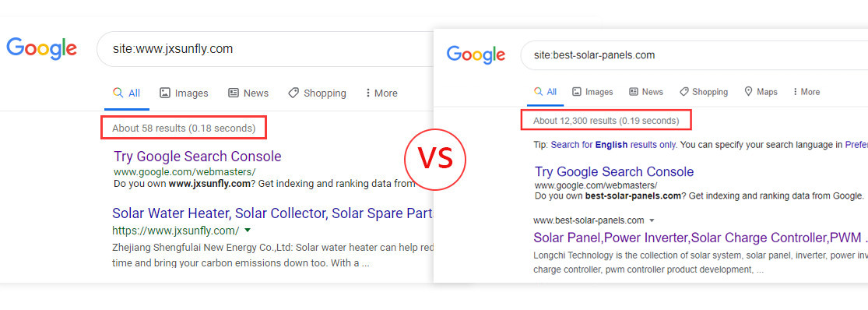Select the right search's Shopping tab
This screenshot has width=868, height=310.
point(704,92)
